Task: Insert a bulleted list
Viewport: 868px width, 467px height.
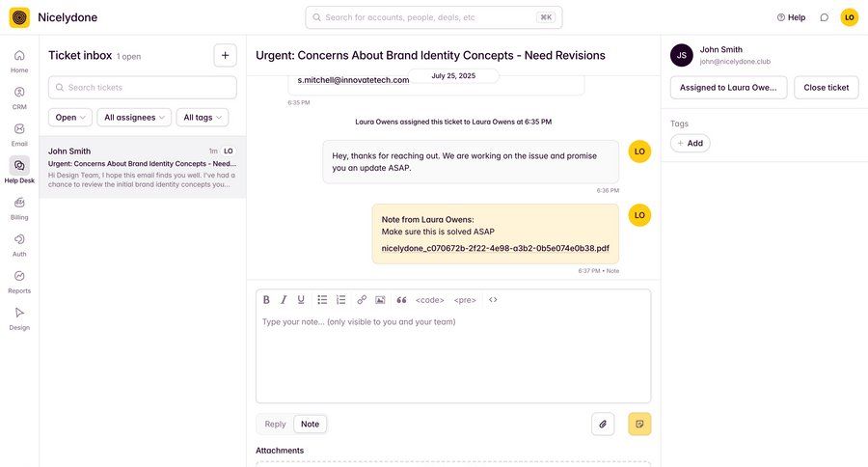Action: coord(322,300)
